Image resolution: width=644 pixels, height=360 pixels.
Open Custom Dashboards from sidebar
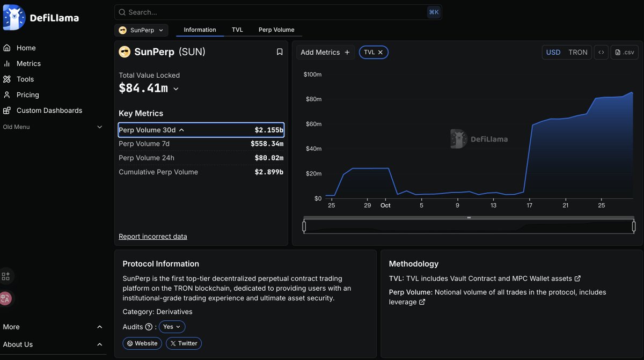click(49, 111)
